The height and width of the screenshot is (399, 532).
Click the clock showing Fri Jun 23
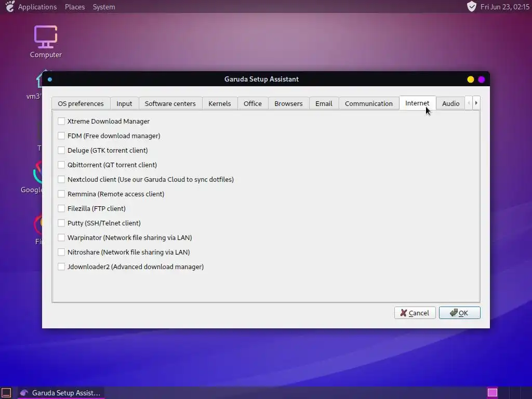point(505,7)
